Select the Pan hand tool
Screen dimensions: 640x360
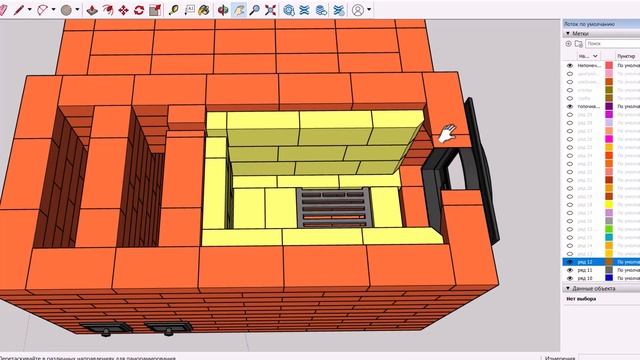[239, 10]
